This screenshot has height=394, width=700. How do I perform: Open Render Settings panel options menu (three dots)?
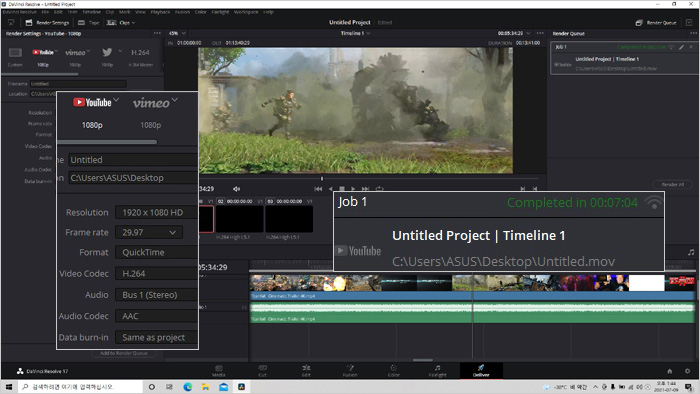coord(157,33)
